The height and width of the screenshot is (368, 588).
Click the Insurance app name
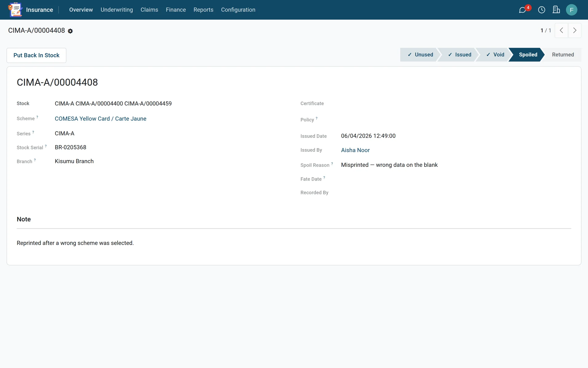(x=40, y=10)
